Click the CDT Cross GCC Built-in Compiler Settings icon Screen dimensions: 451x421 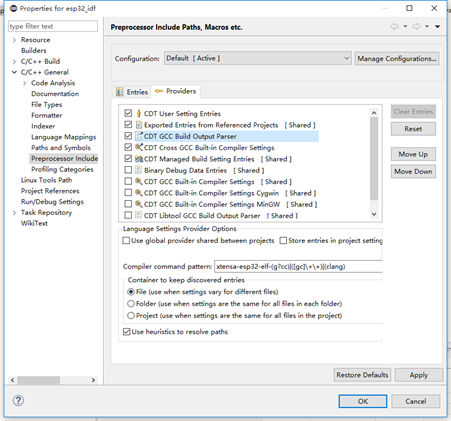(139, 147)
